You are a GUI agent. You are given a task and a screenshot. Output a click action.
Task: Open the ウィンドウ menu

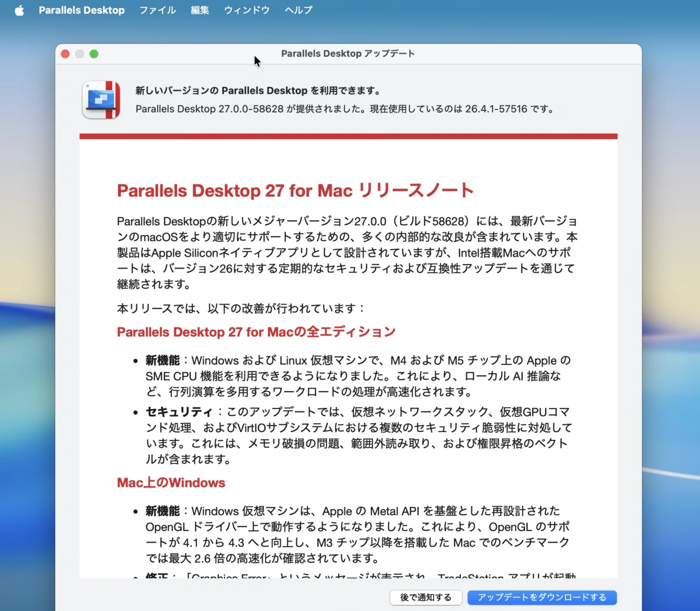(x=247, y=10)
